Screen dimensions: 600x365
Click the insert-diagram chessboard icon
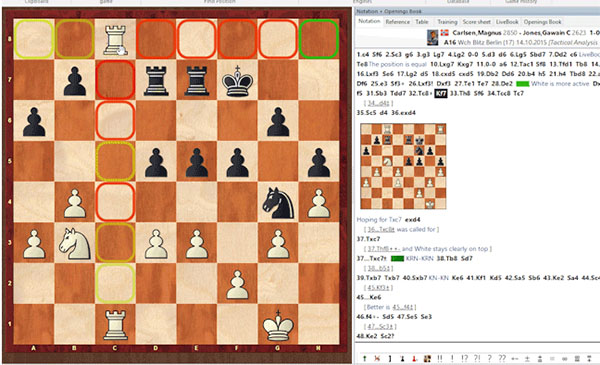427,358
